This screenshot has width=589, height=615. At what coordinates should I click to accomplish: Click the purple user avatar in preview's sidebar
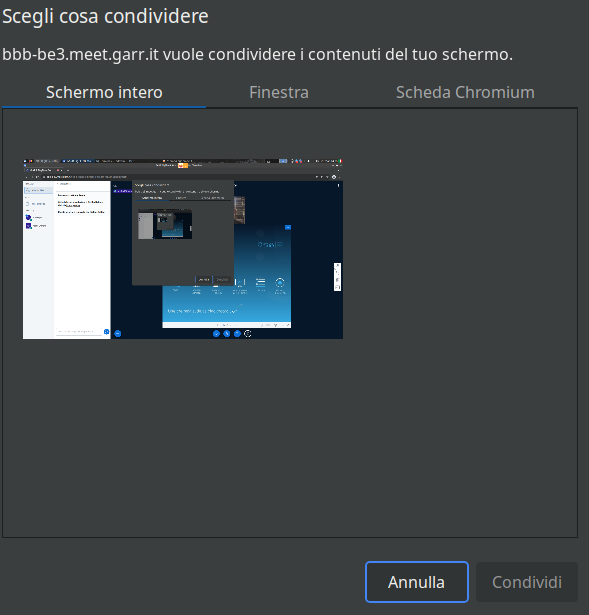[x=28, y=226]
